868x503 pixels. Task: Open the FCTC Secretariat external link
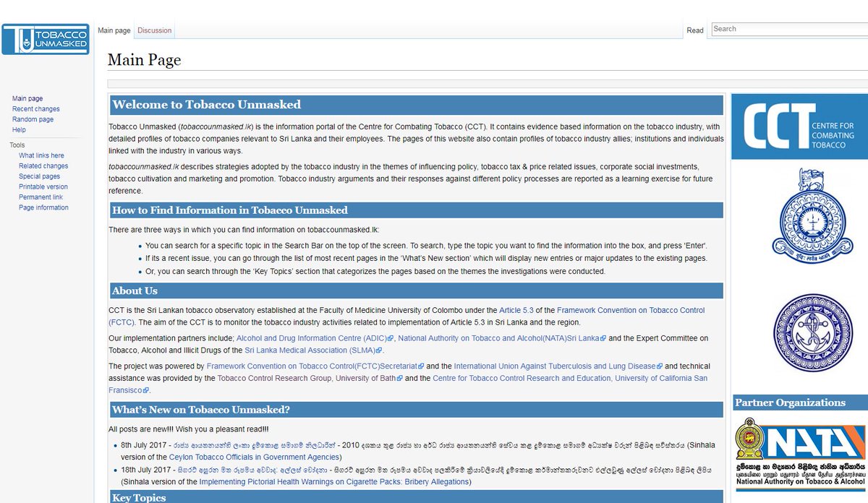pyautogui.click(x=315, y=366)
